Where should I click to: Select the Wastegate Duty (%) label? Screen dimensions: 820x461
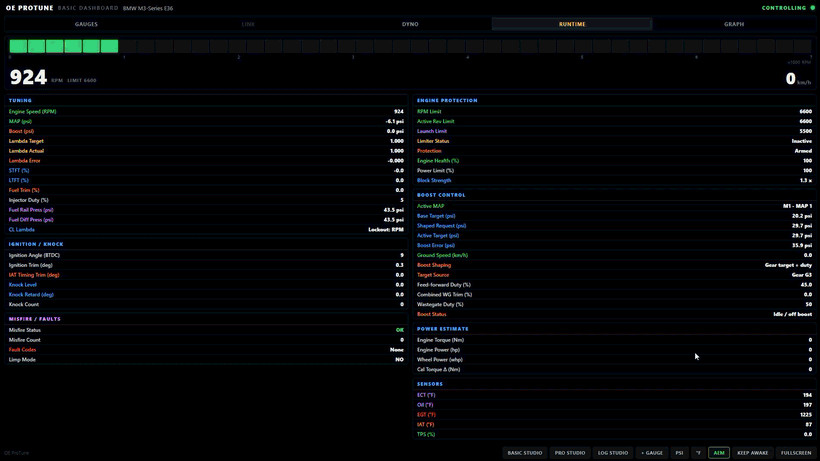(x=440, y=304)
